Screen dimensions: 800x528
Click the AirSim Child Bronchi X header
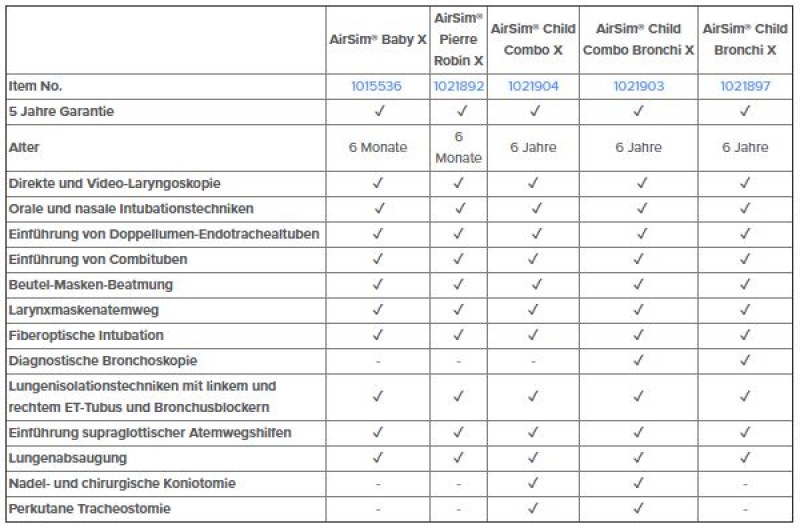[745, 40]
